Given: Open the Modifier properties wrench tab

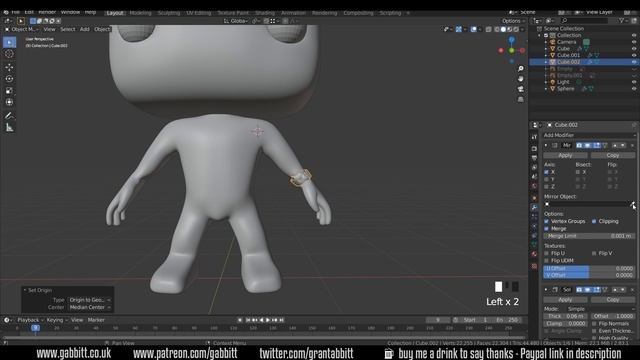Looking at the screenshot, I should 534,207.
